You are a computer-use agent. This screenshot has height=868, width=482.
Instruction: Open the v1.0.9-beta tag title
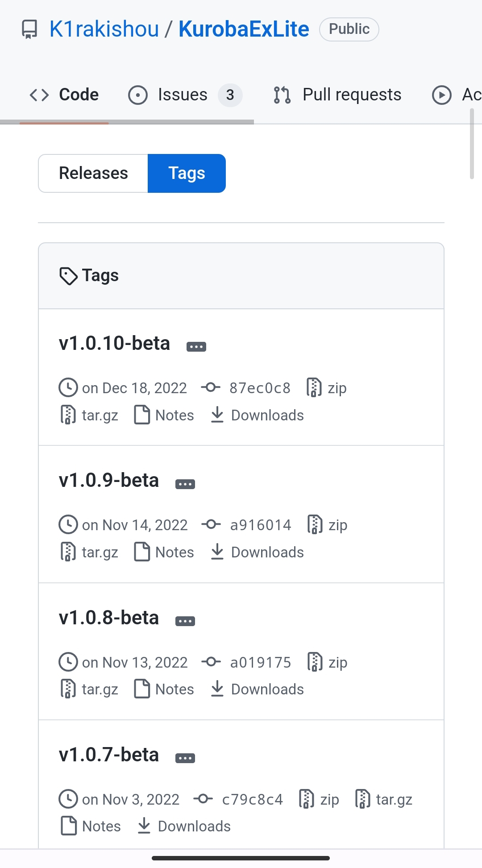pyautogui.click(x=109, y=481)
